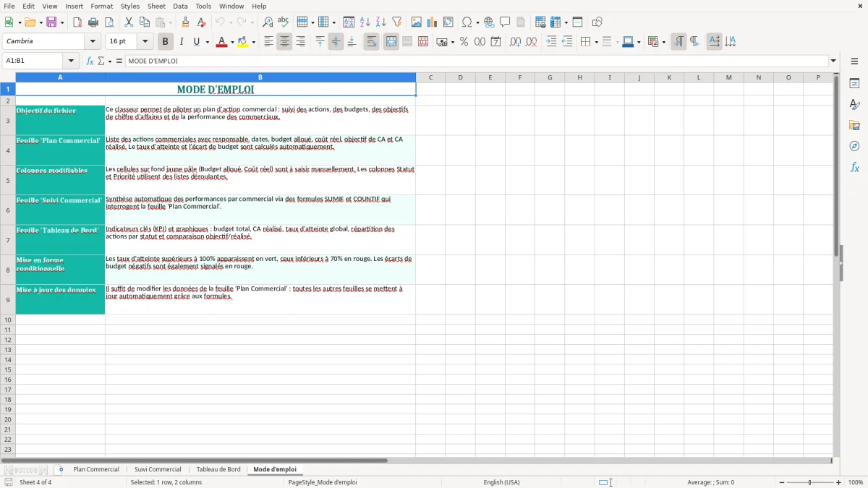Increase cell indent
The height and width of the screenshot is (488, 868).
551,42
